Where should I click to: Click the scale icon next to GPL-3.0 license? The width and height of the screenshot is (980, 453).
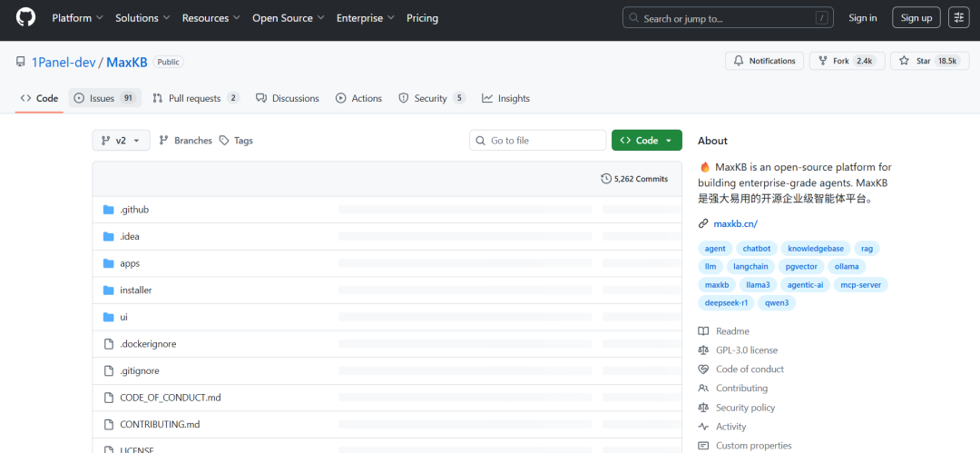[x=704, y=350]
